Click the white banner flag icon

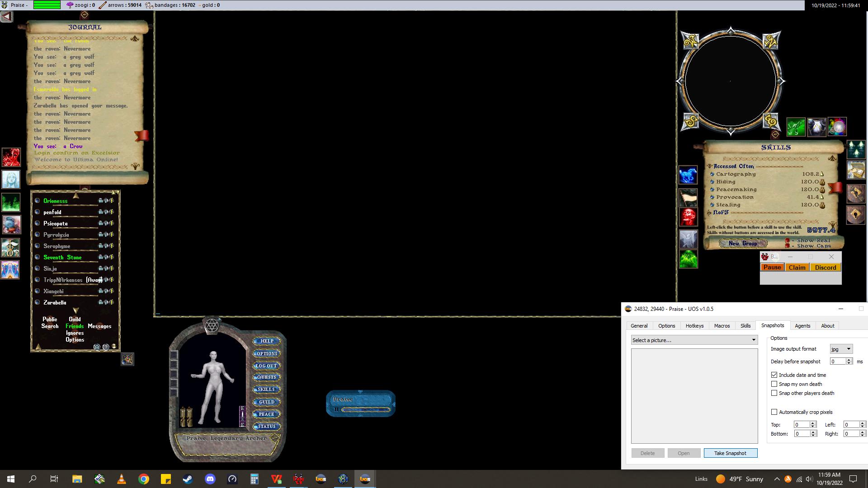688,197
